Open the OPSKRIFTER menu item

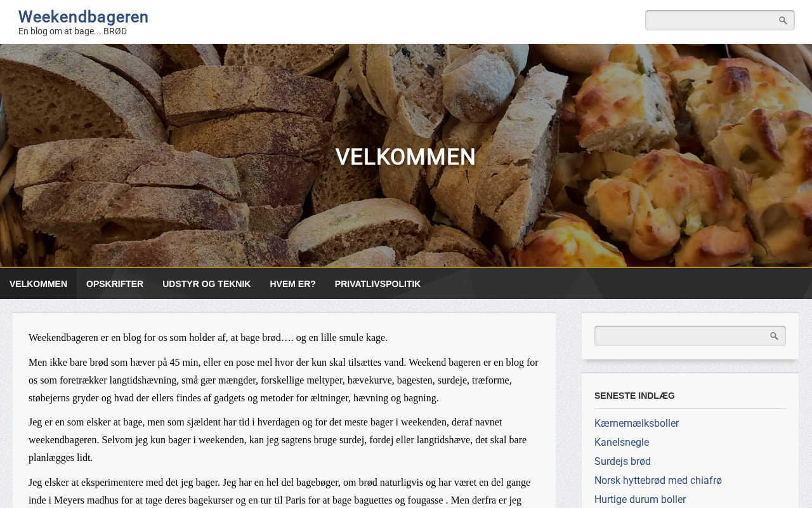click(115, 284)
